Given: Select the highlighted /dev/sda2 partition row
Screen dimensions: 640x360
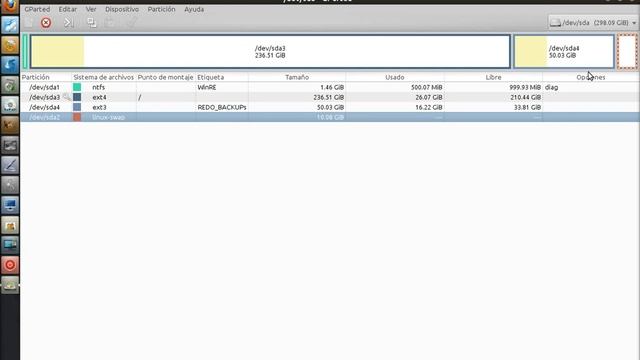Looking at the screenshot, I should click(x=330, y=117).
